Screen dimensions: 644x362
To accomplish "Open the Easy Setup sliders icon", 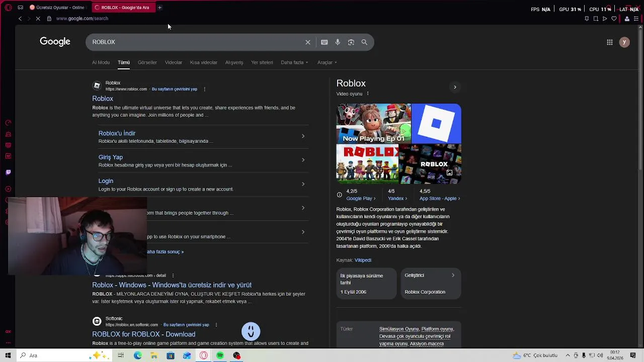I will tap(636, 19).
